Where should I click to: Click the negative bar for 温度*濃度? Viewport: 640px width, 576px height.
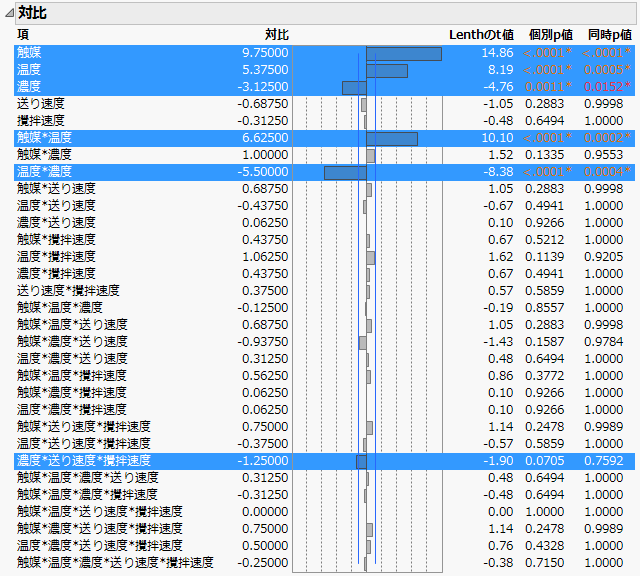pos(345,172)
